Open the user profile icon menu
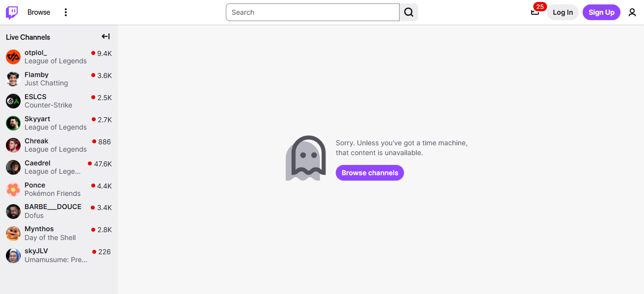 point(632,12)
